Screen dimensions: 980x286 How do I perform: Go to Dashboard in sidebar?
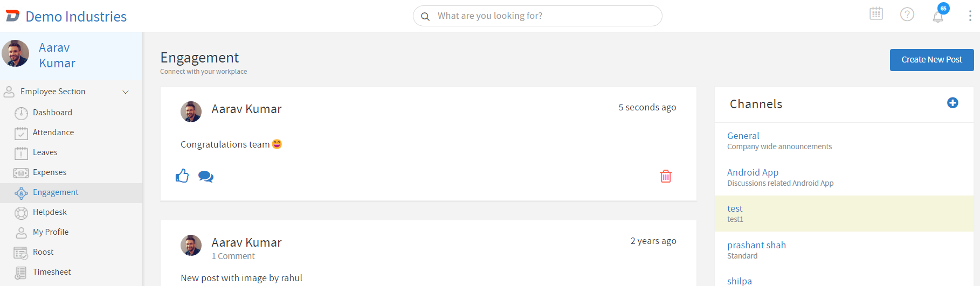pos(52,113)
